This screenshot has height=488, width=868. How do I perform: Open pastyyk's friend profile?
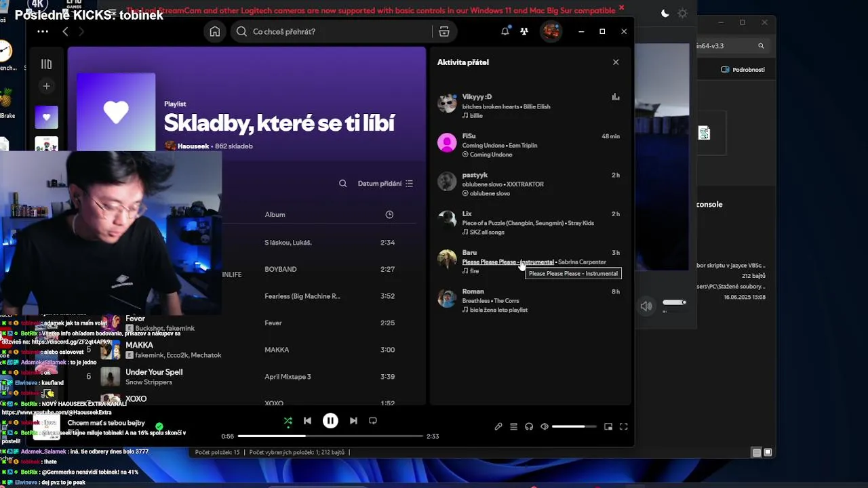pyautogui.click(x=475, y=175)
